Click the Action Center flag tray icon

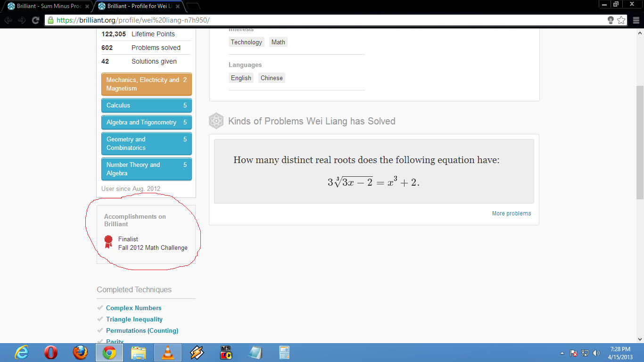pos(574,353)
